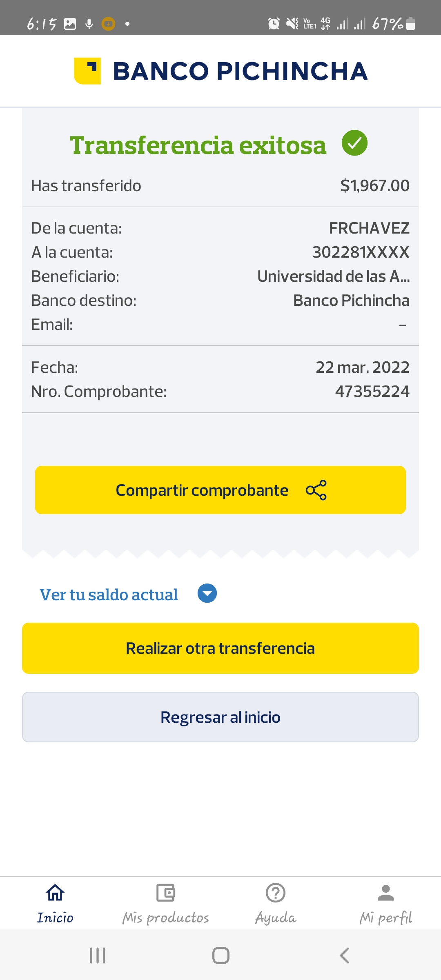Image resolution: width=441 pixels, height=980 pixels.
Task: Expand the saldo actual blue arrow
Action: (207, 593)
